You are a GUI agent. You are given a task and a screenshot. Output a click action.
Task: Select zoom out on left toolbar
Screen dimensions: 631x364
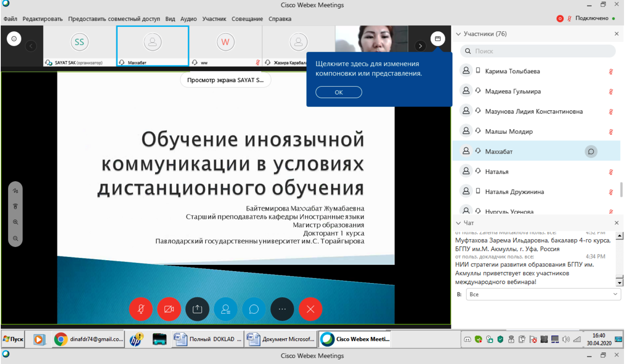click(16, 238)
